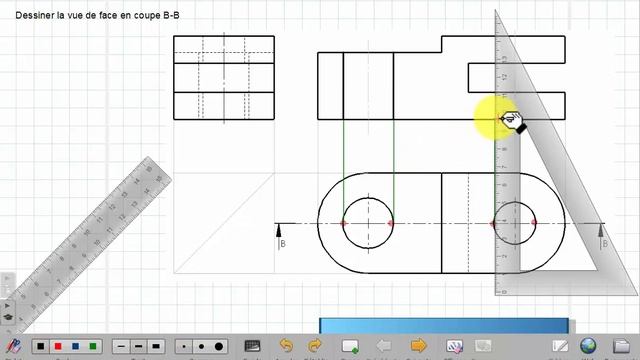Select the blue pen color
Screen dimensions: 640x360
(76, 347)
